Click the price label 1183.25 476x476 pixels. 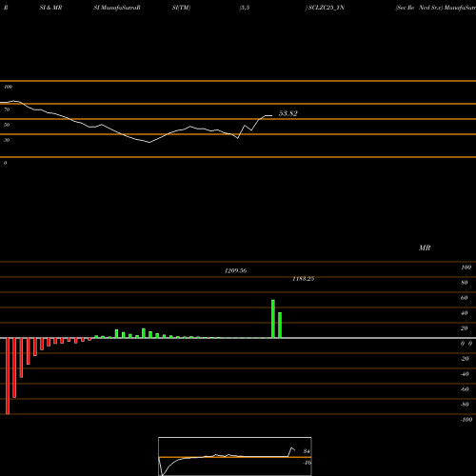304,279
